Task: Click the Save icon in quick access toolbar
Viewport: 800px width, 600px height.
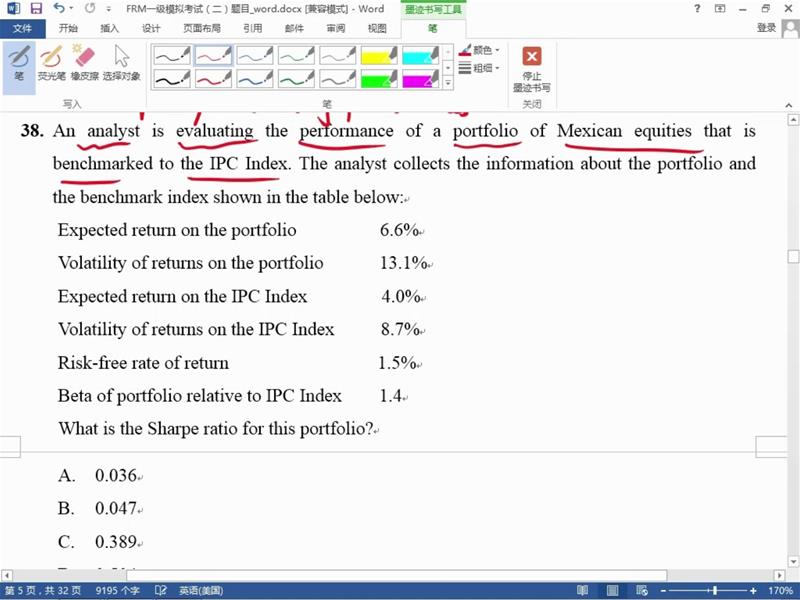Action: (x=36, y=9)
